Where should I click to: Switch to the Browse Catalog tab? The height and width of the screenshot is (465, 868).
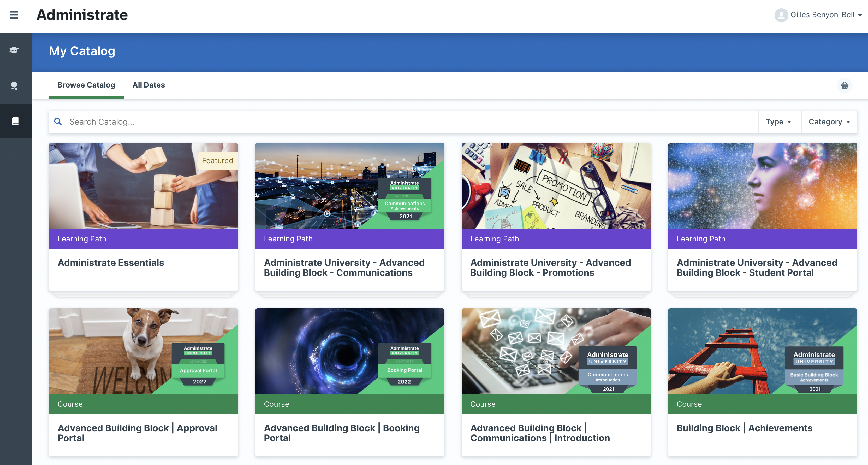(x=86, y=85)
